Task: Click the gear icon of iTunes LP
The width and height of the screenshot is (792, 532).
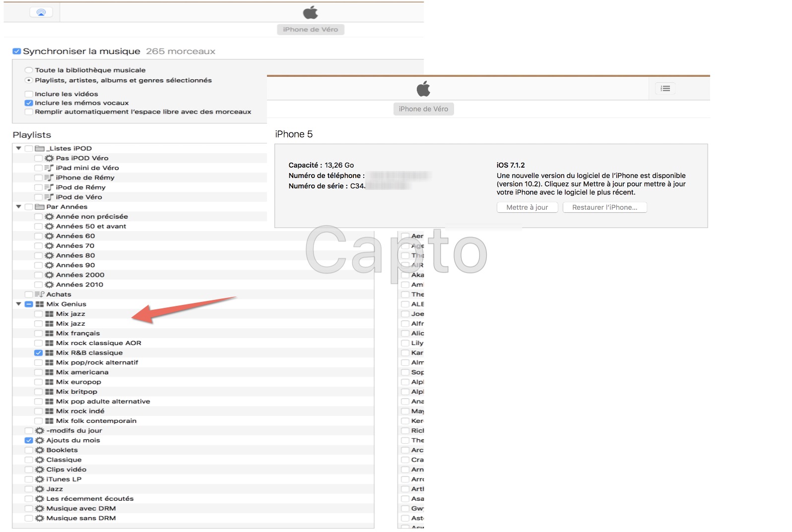Action: 40,479
